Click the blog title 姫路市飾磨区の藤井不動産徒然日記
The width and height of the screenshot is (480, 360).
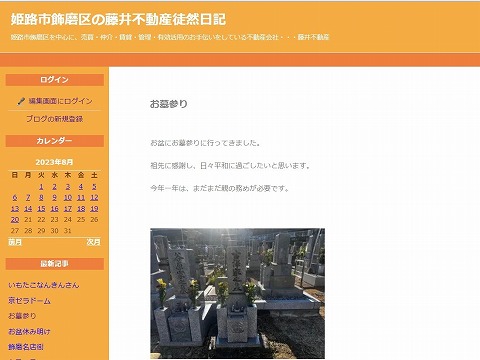click(x=118, y=19)
